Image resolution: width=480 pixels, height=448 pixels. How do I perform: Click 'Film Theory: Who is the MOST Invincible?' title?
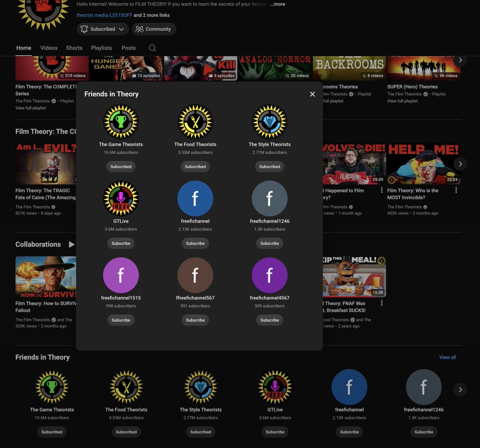point(413,194)
